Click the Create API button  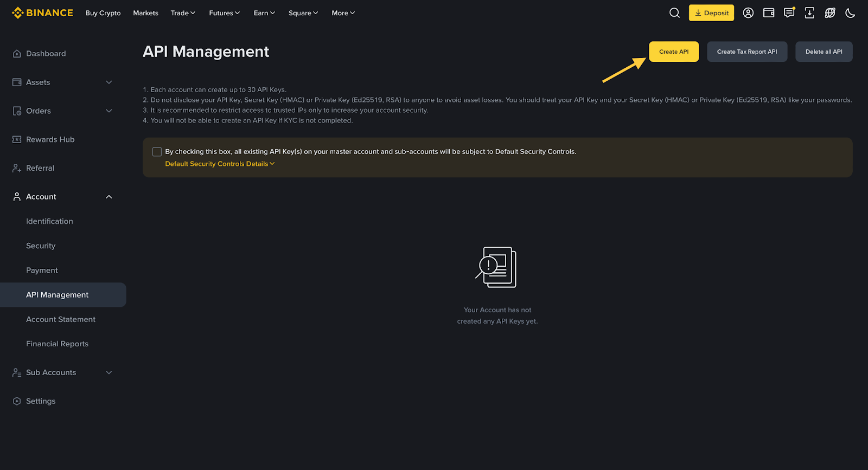pos(674,52)
